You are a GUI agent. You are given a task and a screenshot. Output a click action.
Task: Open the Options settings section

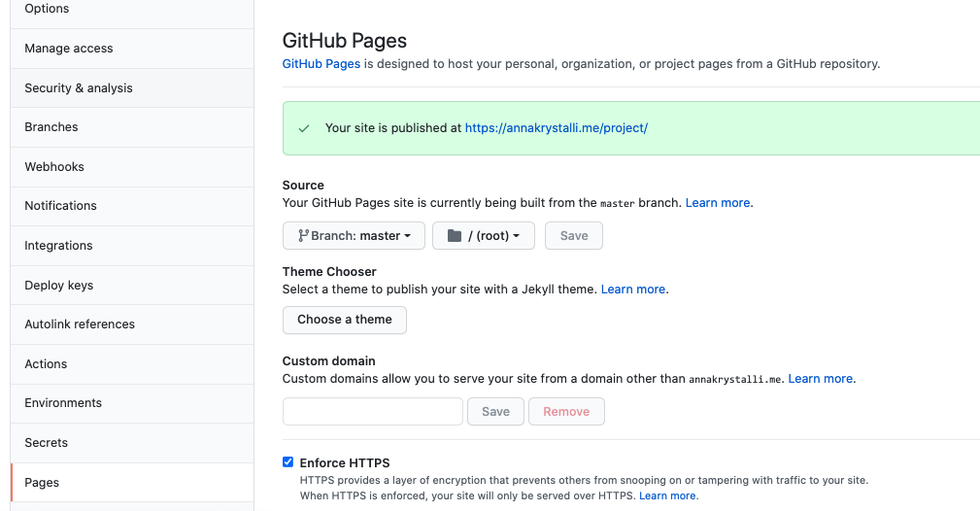click(132, 10)
